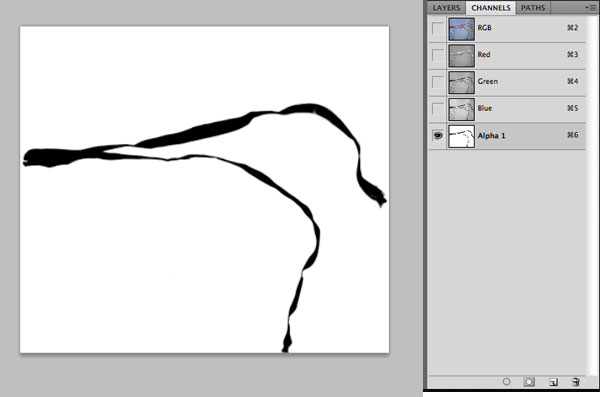Image resolution: width=600 pixels, height=397 pixels.
Task: Select the Green channel name
Action: pyautogui.click(x=488, y=82)
